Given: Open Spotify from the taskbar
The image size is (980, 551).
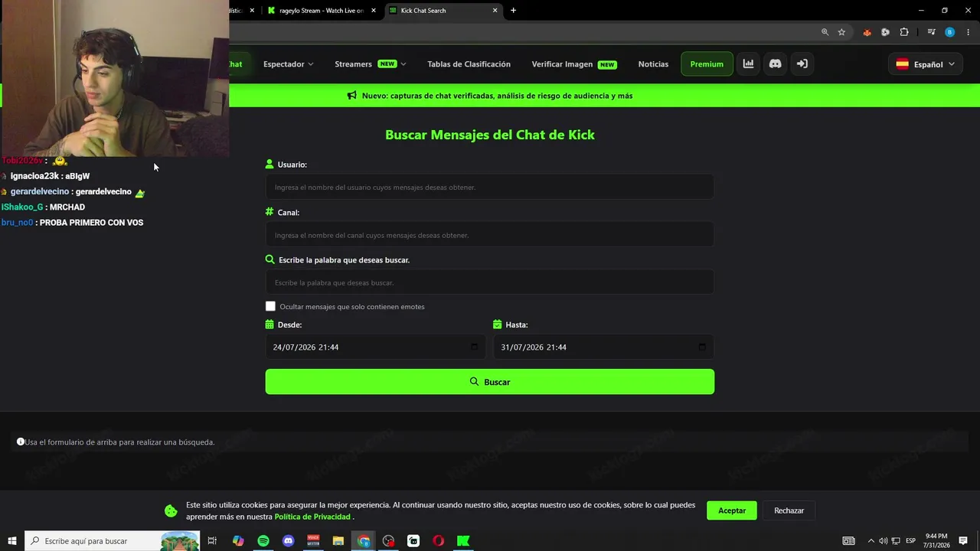Looking at the screenshot, I should click(263, 541).
